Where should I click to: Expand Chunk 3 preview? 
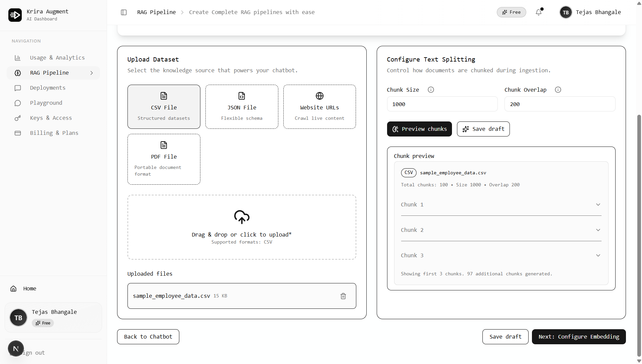501,256
